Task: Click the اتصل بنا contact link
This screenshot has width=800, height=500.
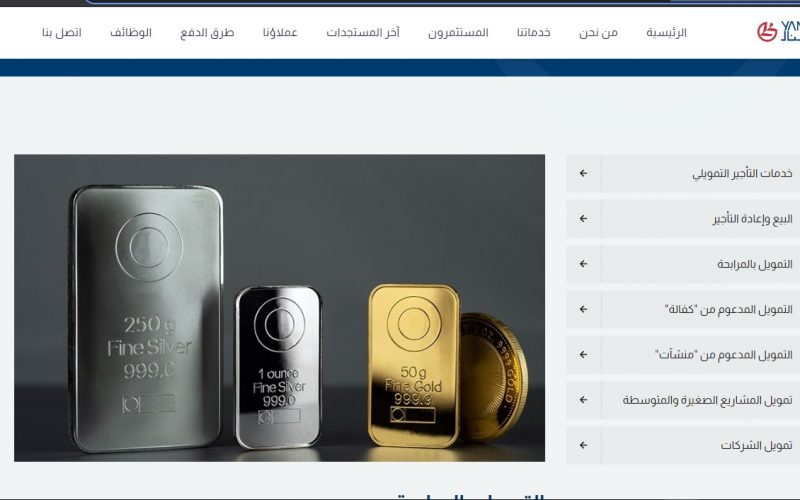Action: coord(62,33)
